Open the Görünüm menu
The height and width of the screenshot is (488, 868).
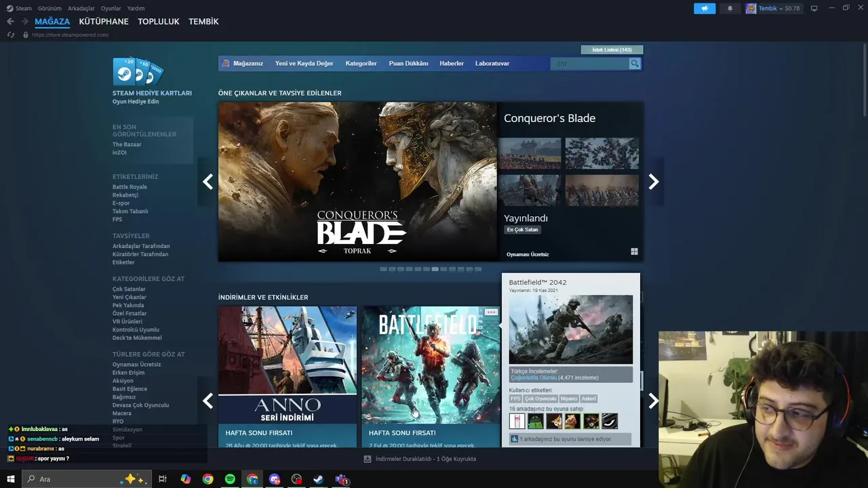50,8
